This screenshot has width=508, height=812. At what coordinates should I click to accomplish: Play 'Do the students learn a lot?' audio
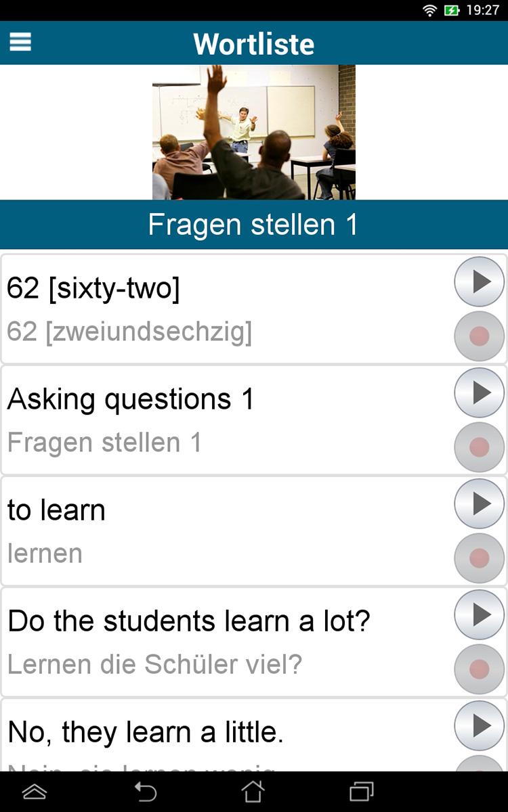pyautogui.click(x=479, y=614)
